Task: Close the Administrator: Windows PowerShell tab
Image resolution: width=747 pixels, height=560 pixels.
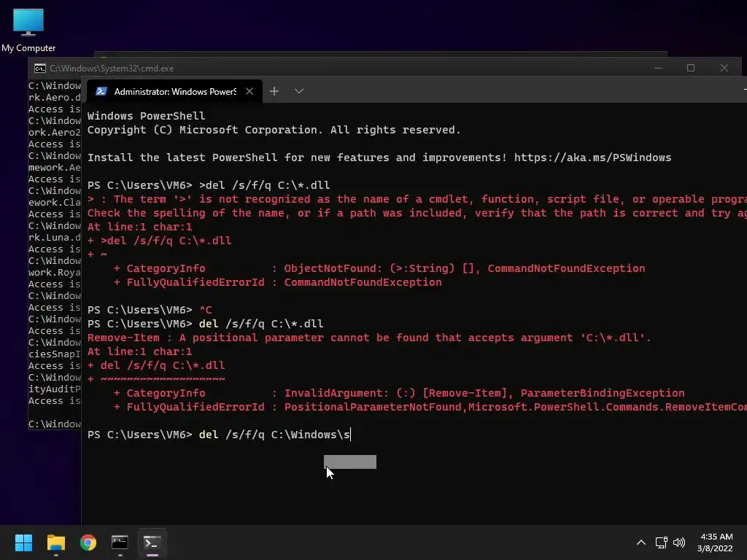Action: [x=249, y=91]
